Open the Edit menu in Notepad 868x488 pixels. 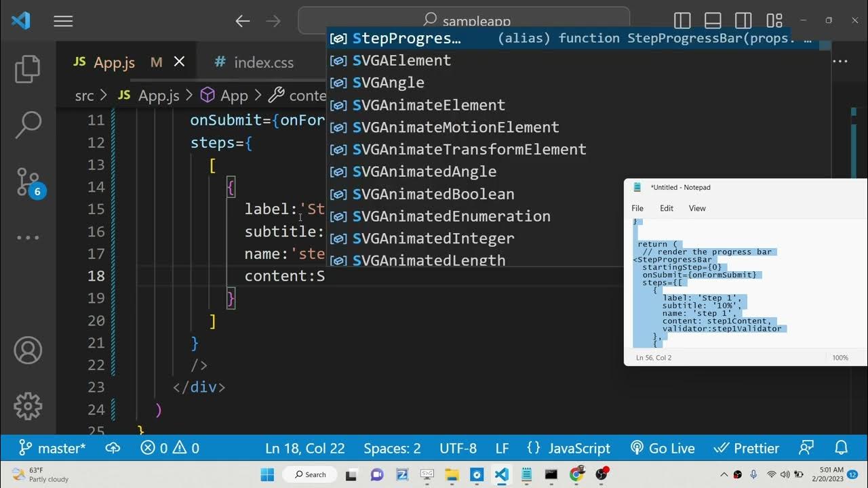(x=667, y=208)
